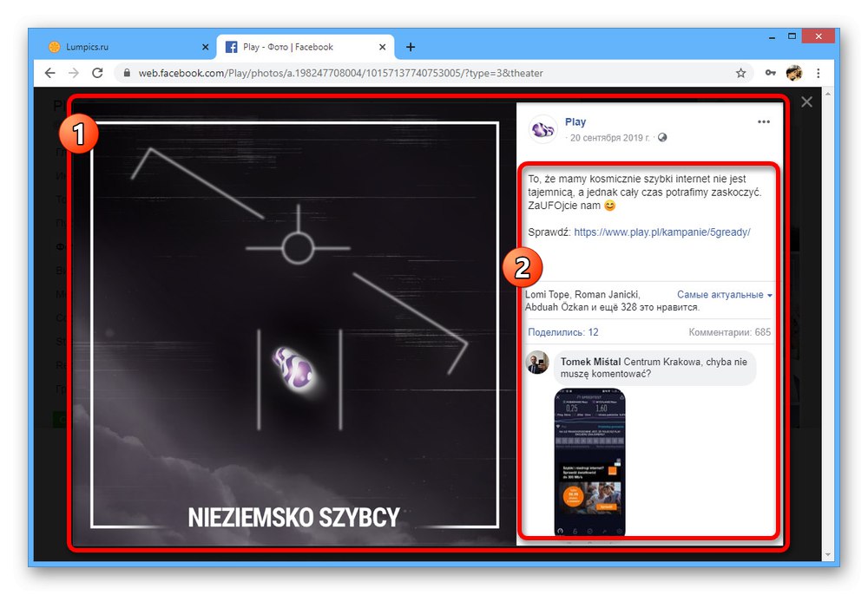
Task: Open the Поделились: 12 shares list
Action: click(563, 332)
